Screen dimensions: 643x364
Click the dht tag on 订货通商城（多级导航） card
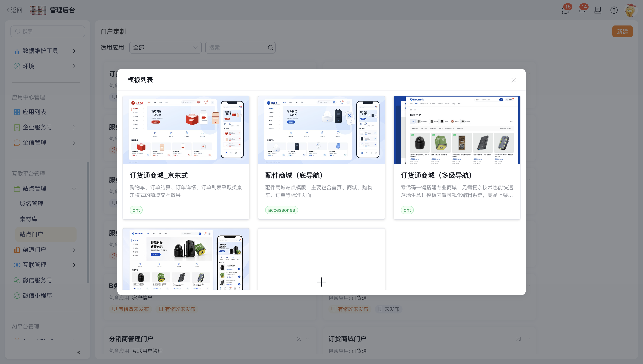tap(407, 210)
